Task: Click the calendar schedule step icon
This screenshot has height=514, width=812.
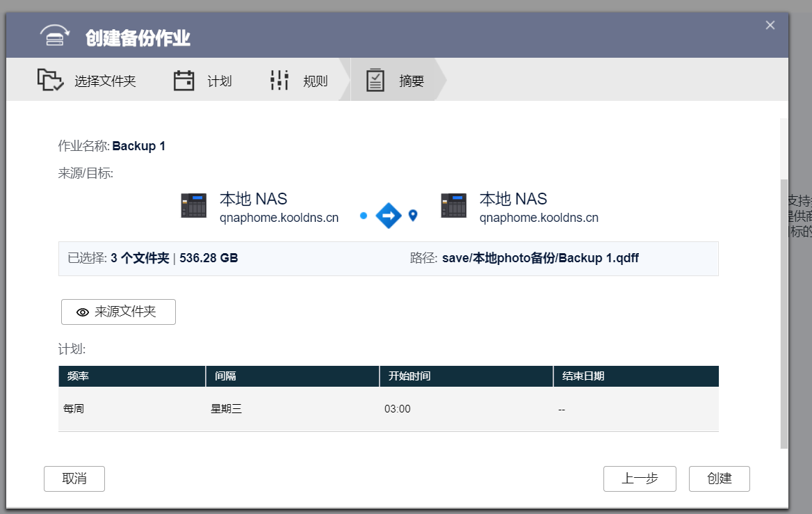Action: pyautogui.click(x=184, y=80)
